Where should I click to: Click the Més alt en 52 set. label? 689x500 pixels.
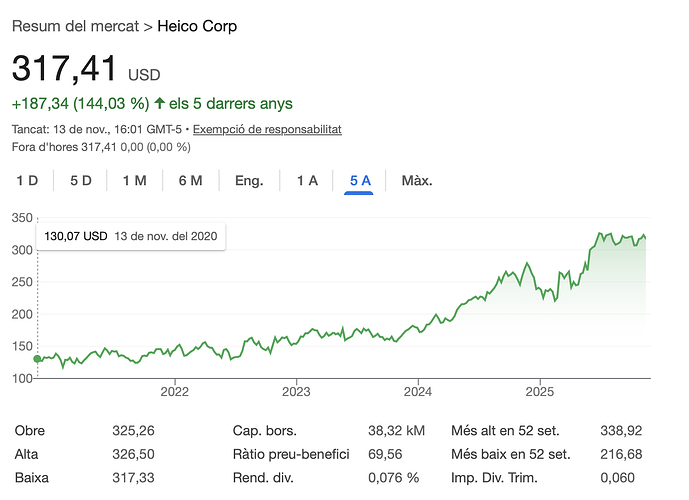(510, 430)
